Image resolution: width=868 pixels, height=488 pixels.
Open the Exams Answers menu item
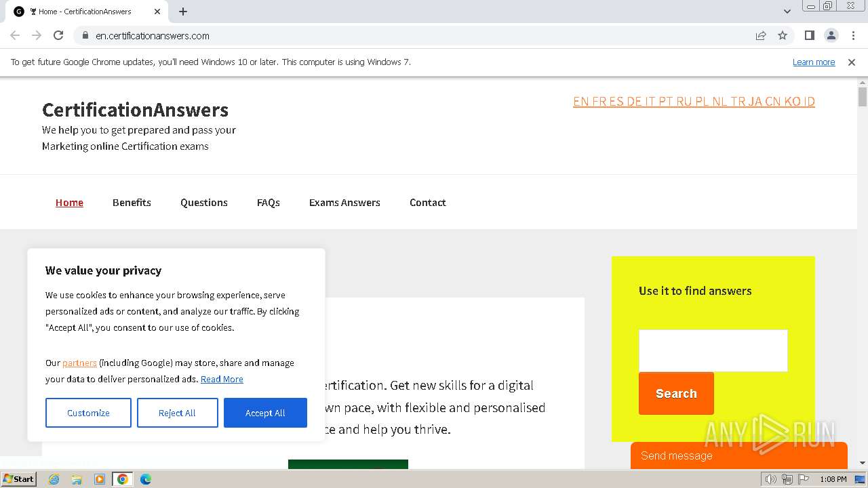click(344, 202)
